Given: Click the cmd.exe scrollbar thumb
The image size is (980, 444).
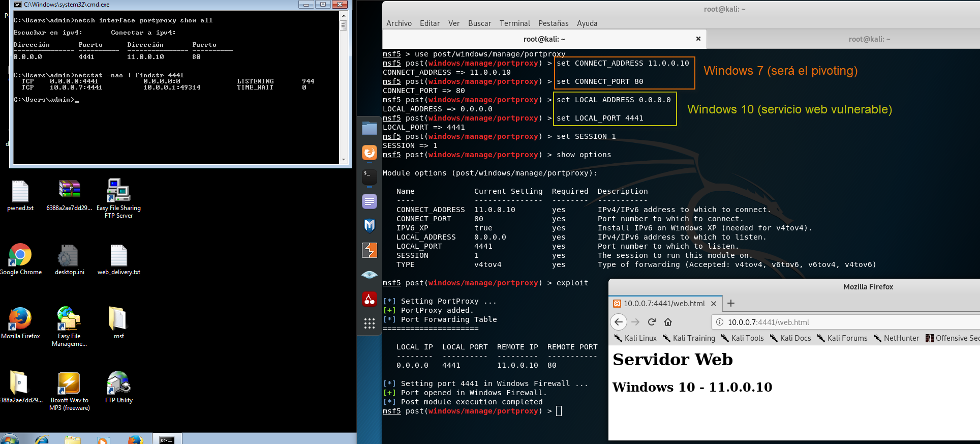Looking at the screenshot, I should (344, 25).
